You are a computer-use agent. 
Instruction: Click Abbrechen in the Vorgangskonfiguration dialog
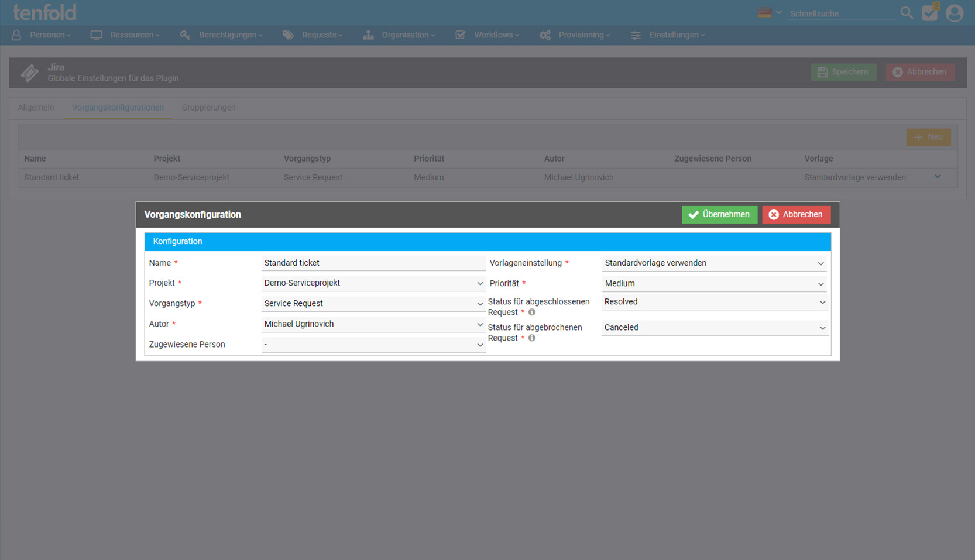click(x=796, y=215)
